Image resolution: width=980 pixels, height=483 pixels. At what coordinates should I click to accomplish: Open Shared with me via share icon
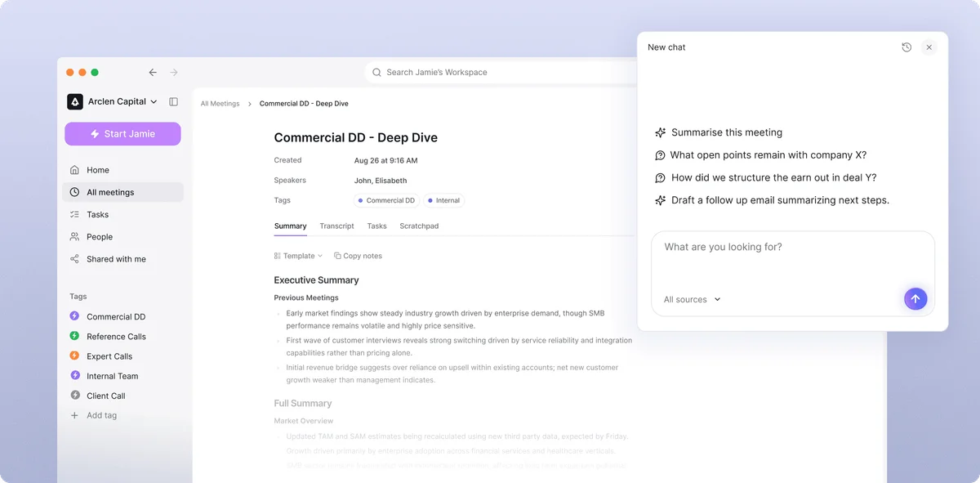75,259
